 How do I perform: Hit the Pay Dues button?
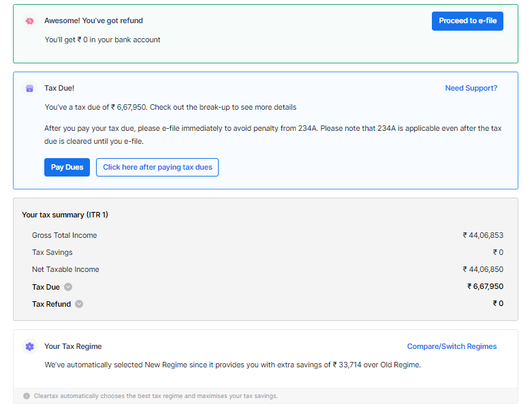(67, 168)
